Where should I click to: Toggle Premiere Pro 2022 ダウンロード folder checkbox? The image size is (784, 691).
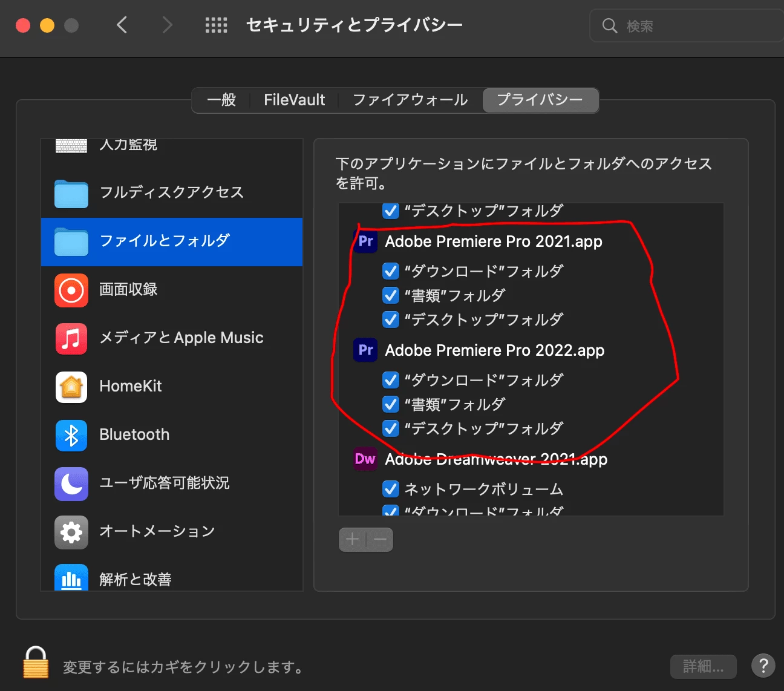(391, 380)
